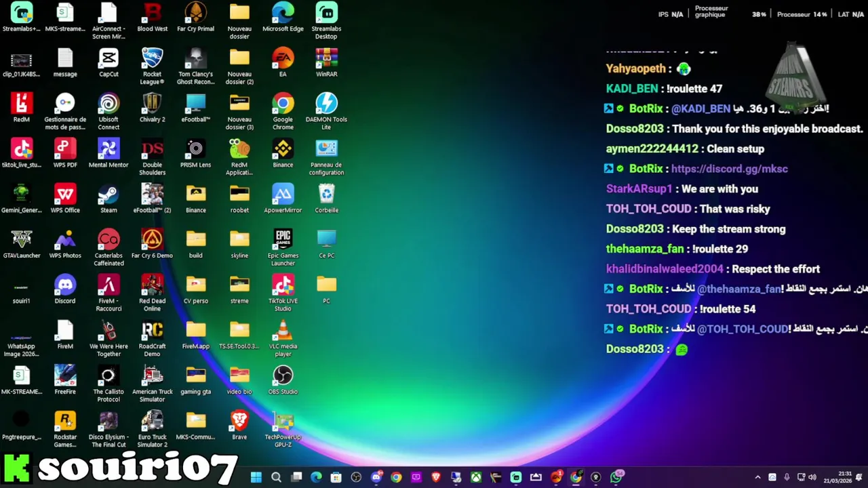Launch Far Cry Primal from the desktop
This screenshot has width=868, height=488.
pos(195,17)
